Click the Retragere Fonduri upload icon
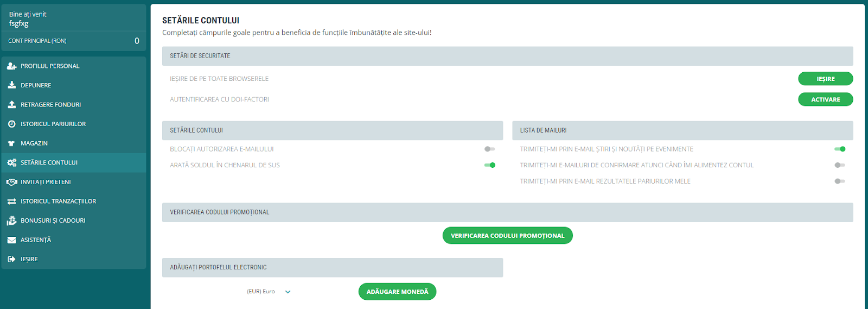 [11, 105]
